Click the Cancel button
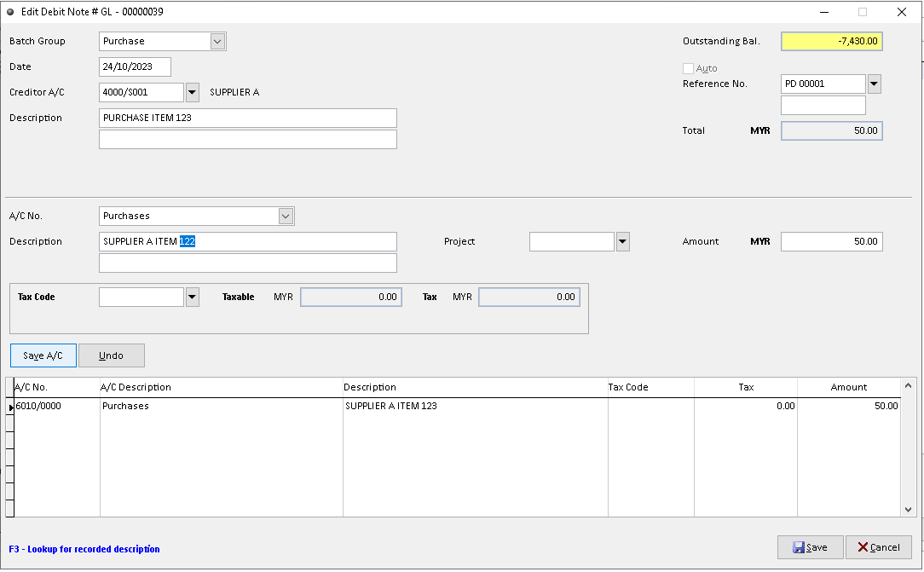Image resolution: width=924 pixels, height=572 pixels. [879, 547]
